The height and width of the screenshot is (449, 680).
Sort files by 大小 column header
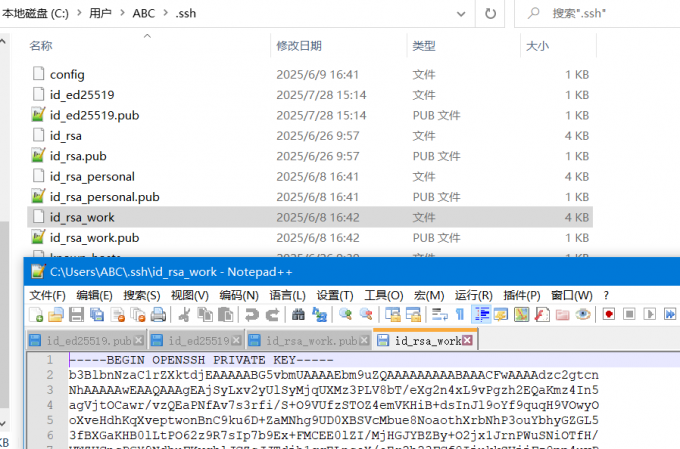pos(537,46)
